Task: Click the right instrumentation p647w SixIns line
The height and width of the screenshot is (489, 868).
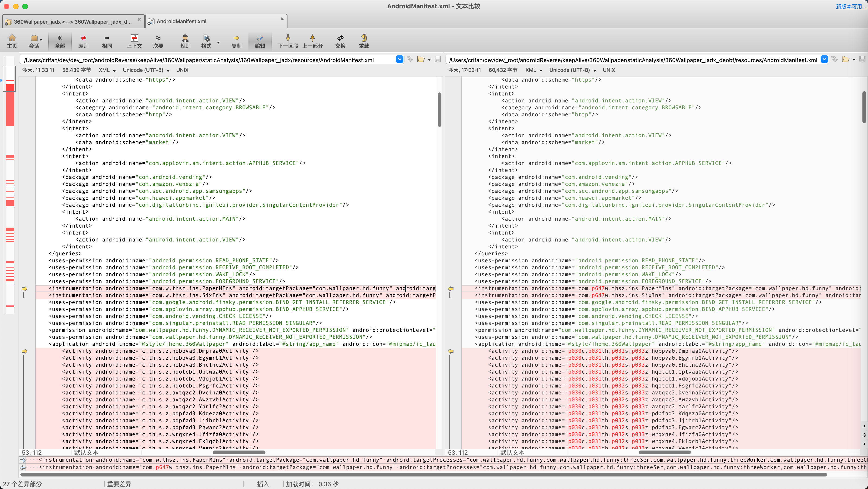Action: [661, 295]
